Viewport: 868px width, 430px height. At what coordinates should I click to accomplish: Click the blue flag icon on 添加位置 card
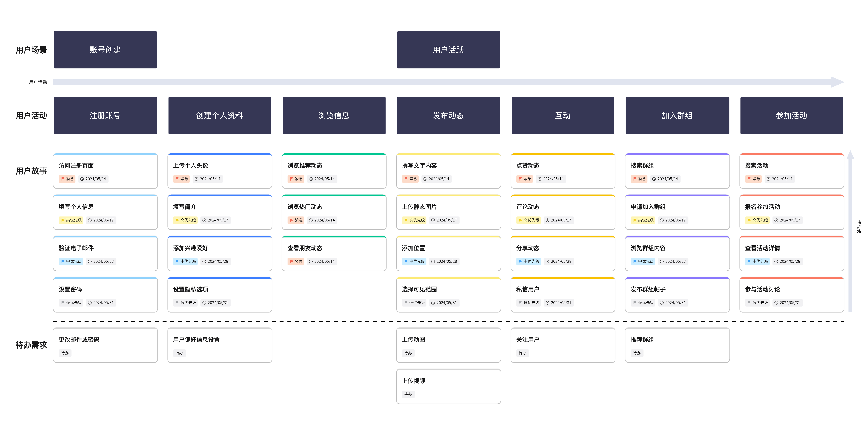pyautogui.click(x=406, y=261)
